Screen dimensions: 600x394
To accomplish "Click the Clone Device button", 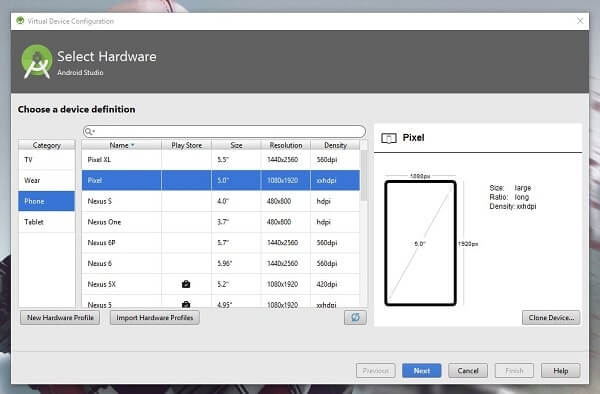I will pyautogui.click(x=551, y=317).
